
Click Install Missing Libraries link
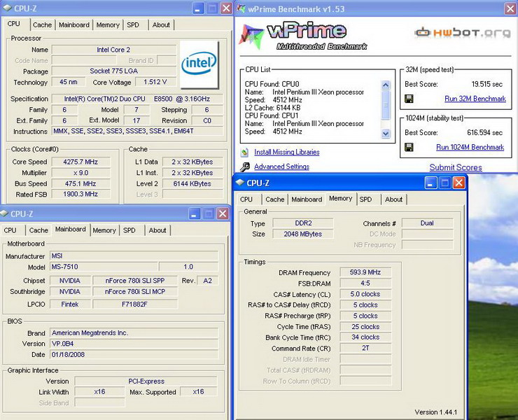[287, 152]
